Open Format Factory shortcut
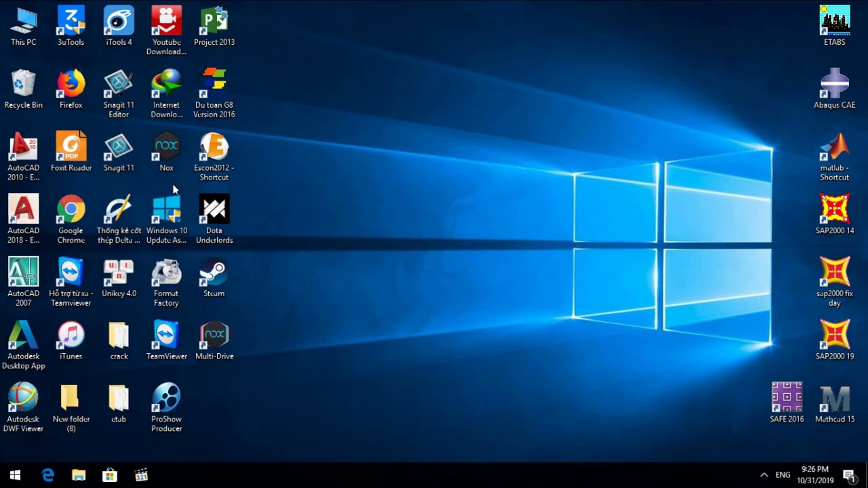The height and width of the screenshot is (488, 868). point(166,283)
